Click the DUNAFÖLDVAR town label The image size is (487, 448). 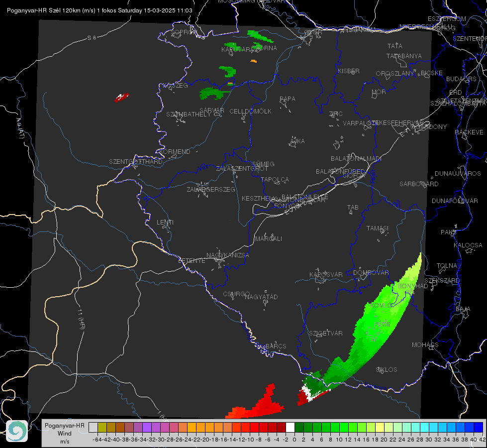click(x=455, y=201)
